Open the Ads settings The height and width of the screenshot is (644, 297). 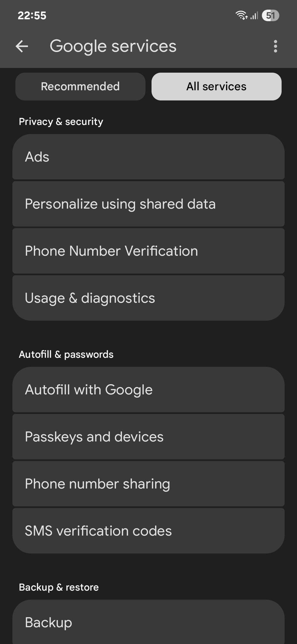pyautogui.click(x=148, y=157)
